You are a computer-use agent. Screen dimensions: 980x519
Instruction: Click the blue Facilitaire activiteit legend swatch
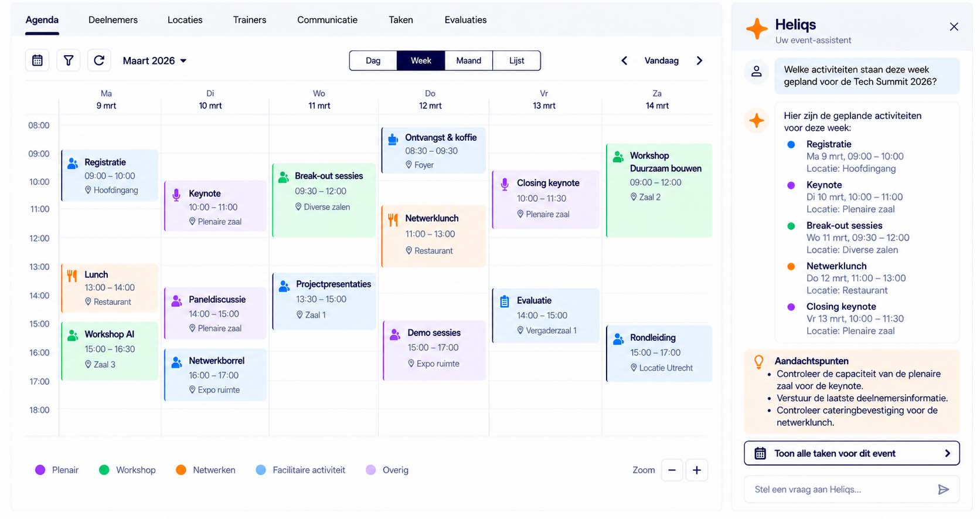tap(261, 470)
